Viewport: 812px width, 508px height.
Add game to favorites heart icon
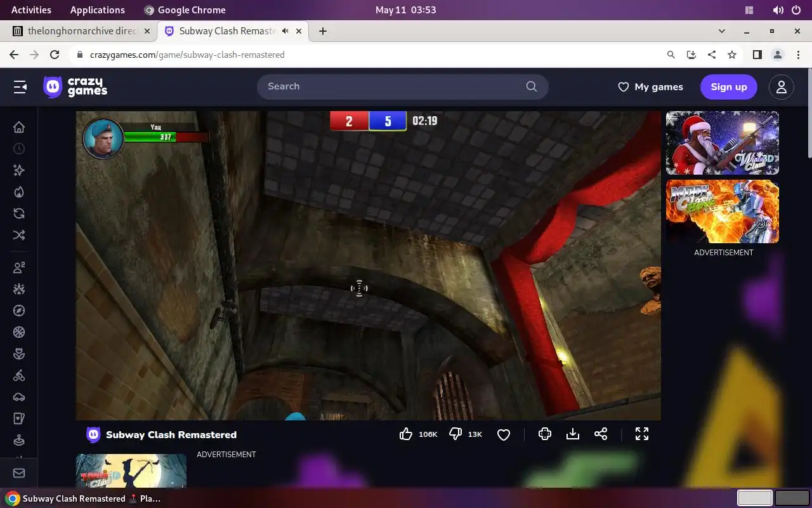click(x=504, y=434)
